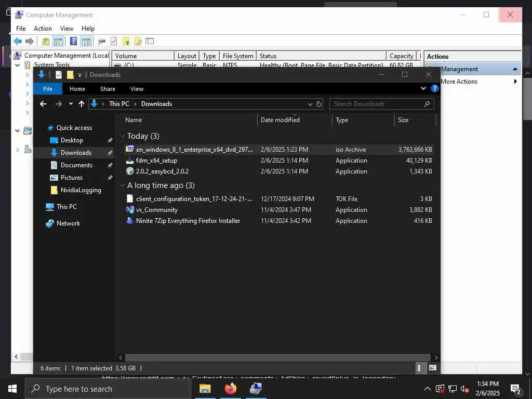Select Ninite 7Zip Everything Firefox Installer
This screenshot has height=399, width=532.
click(x=279, y=220)
